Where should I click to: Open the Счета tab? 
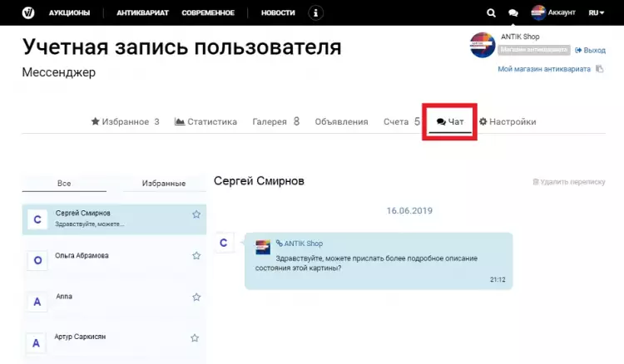pyautogui.click(x=402, y=121)
